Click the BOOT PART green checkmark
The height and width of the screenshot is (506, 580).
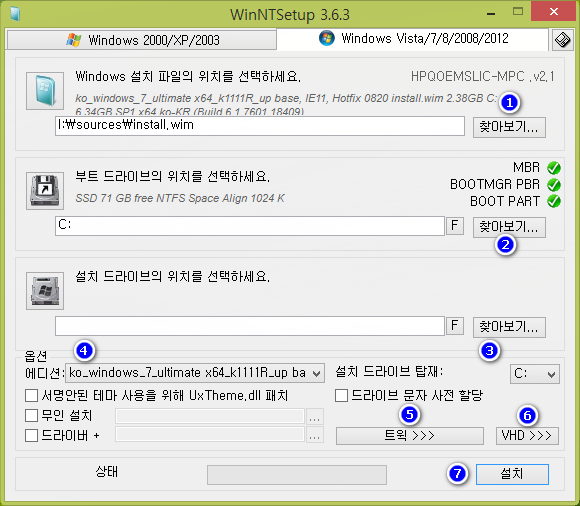(x=554, y=201)
